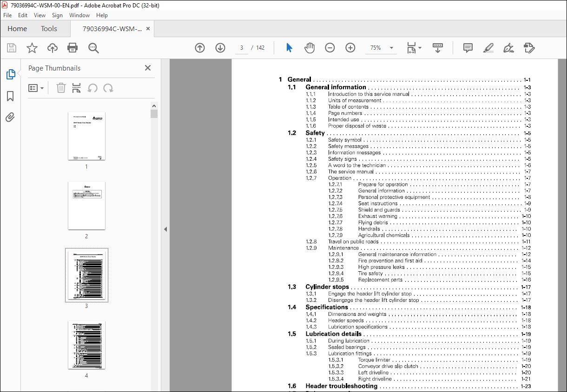This screenshot has width=567, height=392.
Task: Close the Page Thumbnails panel
Action: click(148, 68)
